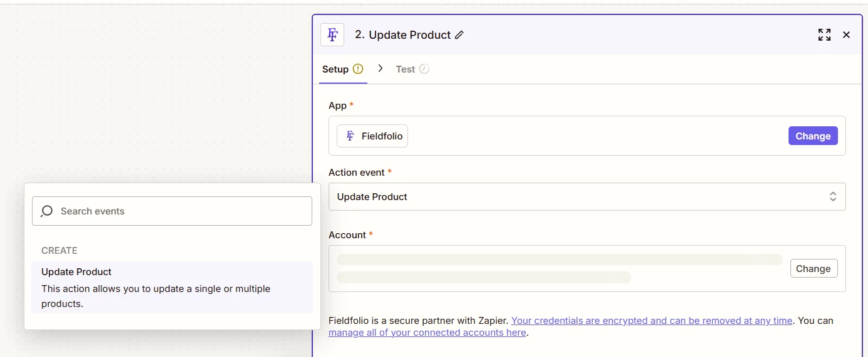The image size is (868, 357).
Task: Close the Update Product panel
Action: click(x=846, y=35)
